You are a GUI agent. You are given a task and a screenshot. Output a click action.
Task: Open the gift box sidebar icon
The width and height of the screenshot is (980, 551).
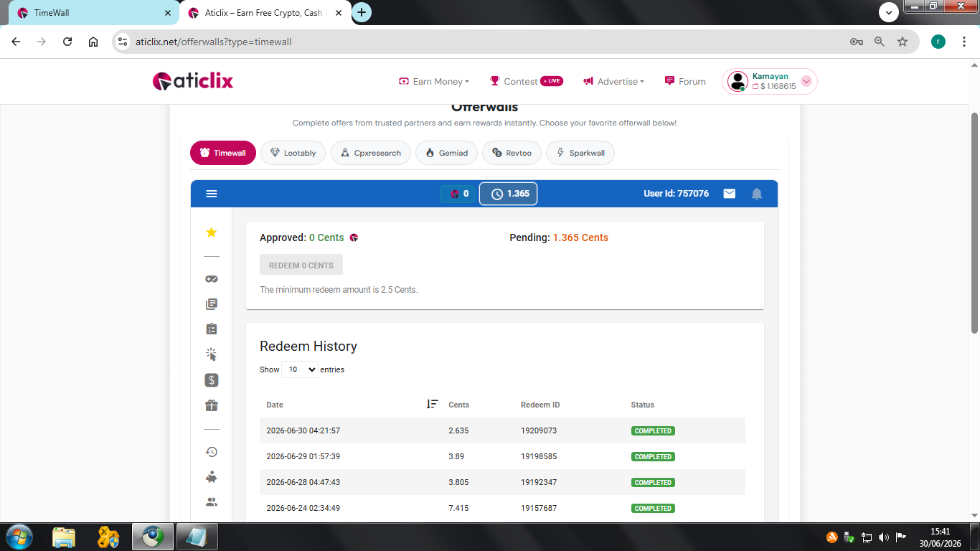(212, 405)
